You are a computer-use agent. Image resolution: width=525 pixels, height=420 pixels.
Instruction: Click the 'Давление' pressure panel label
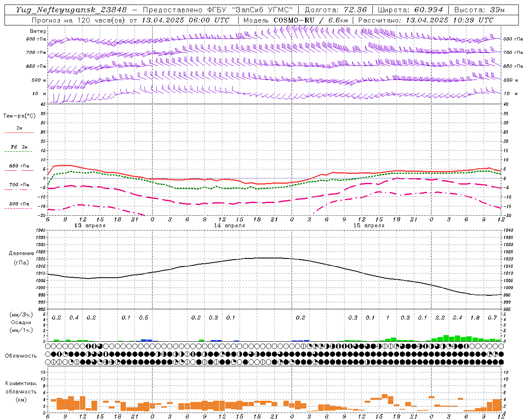[21, 253]
